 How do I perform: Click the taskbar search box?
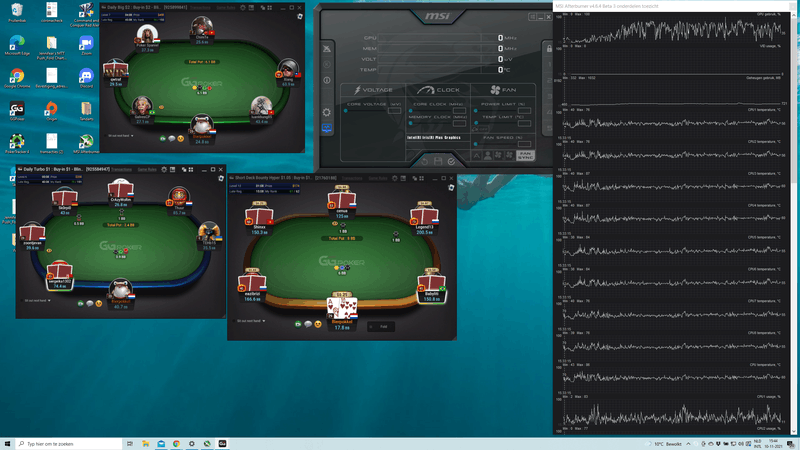click(x=68, y=444)
